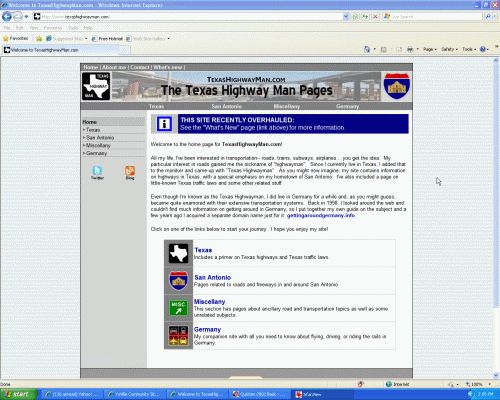The width and height of the screenshot is (500, 400).
Task: Switch to Quicken 2002 Basic taskbar button
Action: coord(259,394)
